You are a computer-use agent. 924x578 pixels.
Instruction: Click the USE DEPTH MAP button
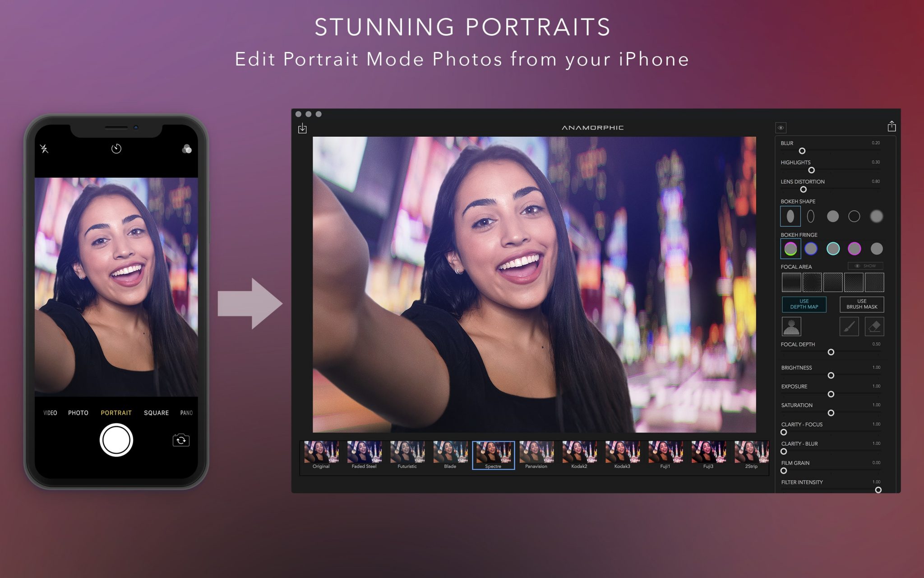[804, 304]
